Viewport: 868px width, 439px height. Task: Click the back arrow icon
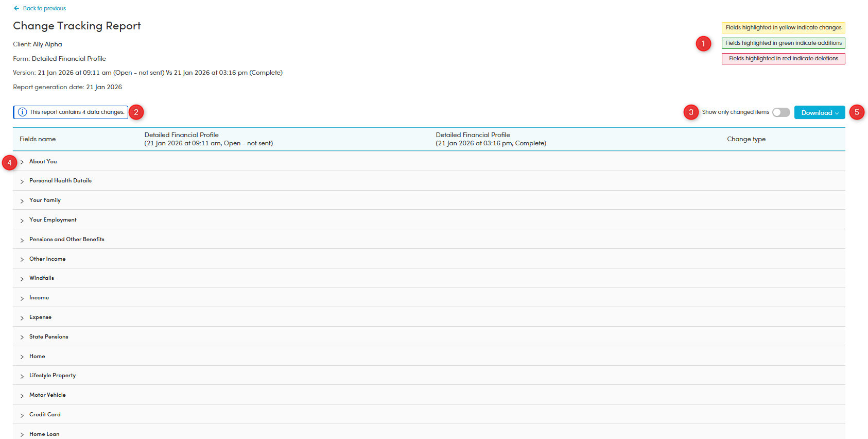pos(16,8)
